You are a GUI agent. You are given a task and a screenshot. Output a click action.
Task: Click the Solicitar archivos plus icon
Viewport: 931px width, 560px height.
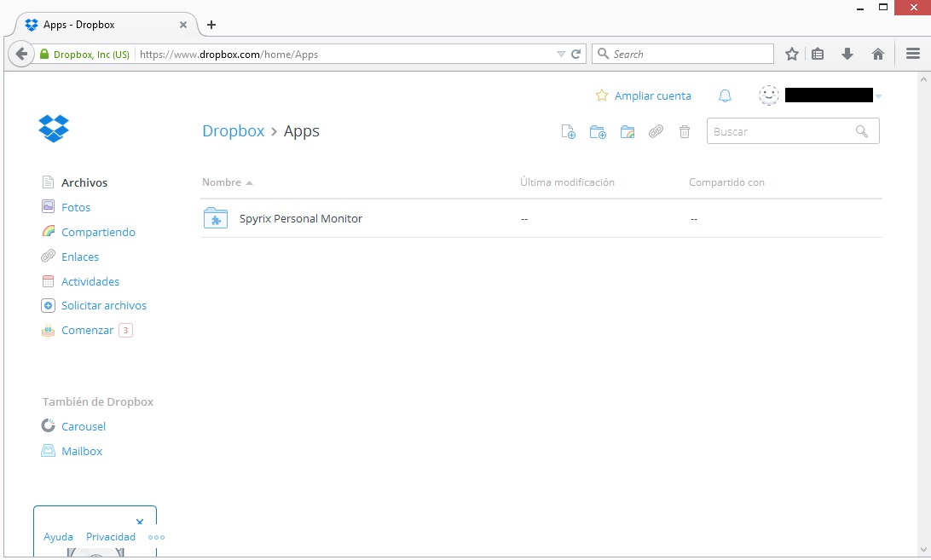point(48,305)
